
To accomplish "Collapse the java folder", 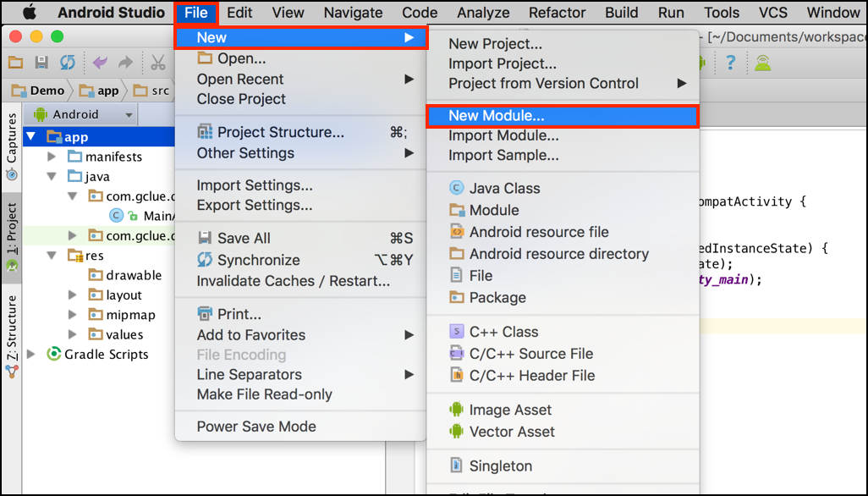I will coord(52,177).
